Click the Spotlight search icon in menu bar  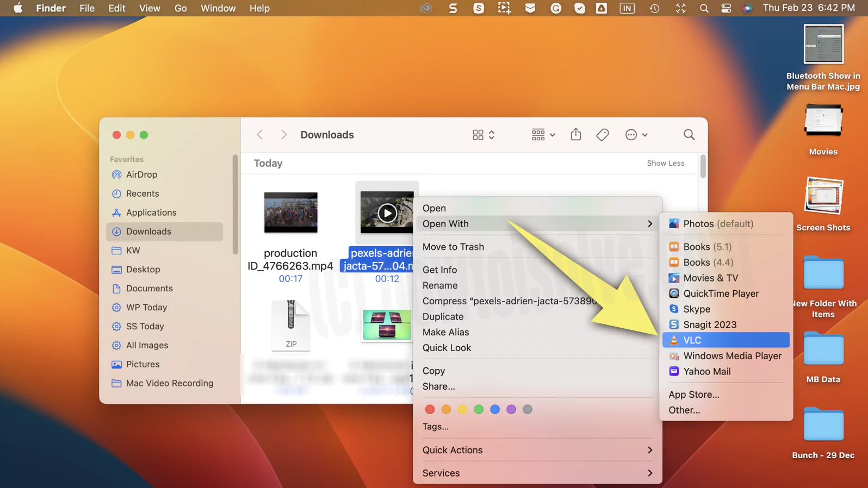click(x=704, y=8)
